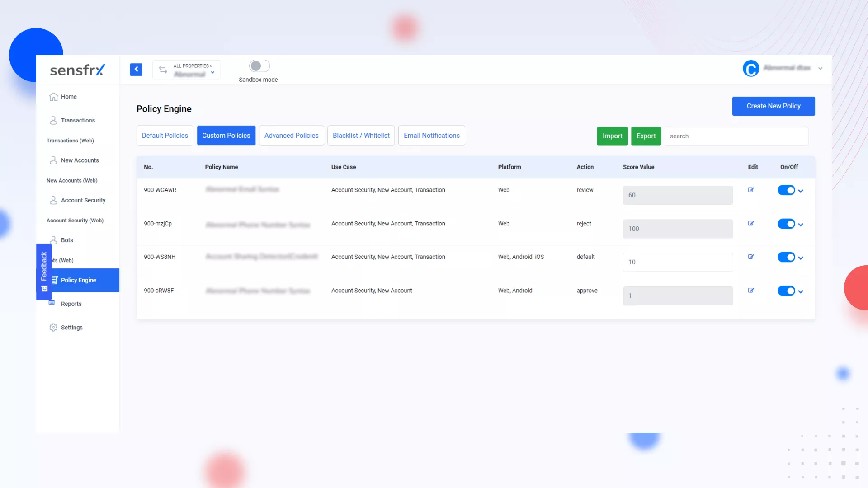Collapse sidebar with the blue back arrow
The image size is (868, 488).
click(136, 69)
